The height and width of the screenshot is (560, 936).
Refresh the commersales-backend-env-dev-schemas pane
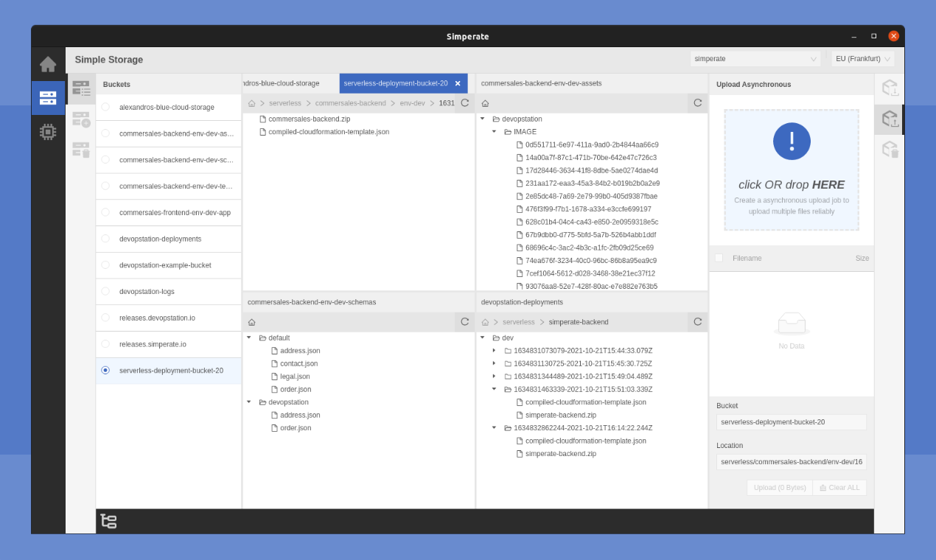[x=465, y=322]
